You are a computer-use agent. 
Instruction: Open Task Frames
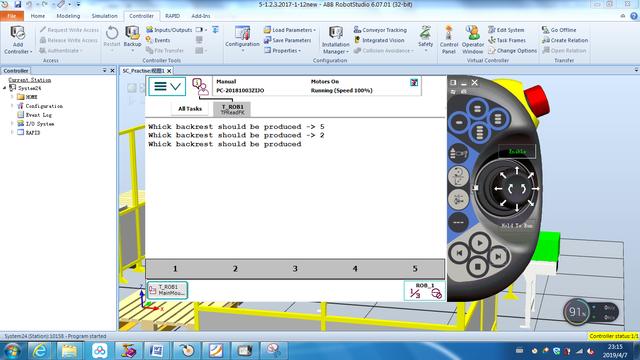pos(507,40)
